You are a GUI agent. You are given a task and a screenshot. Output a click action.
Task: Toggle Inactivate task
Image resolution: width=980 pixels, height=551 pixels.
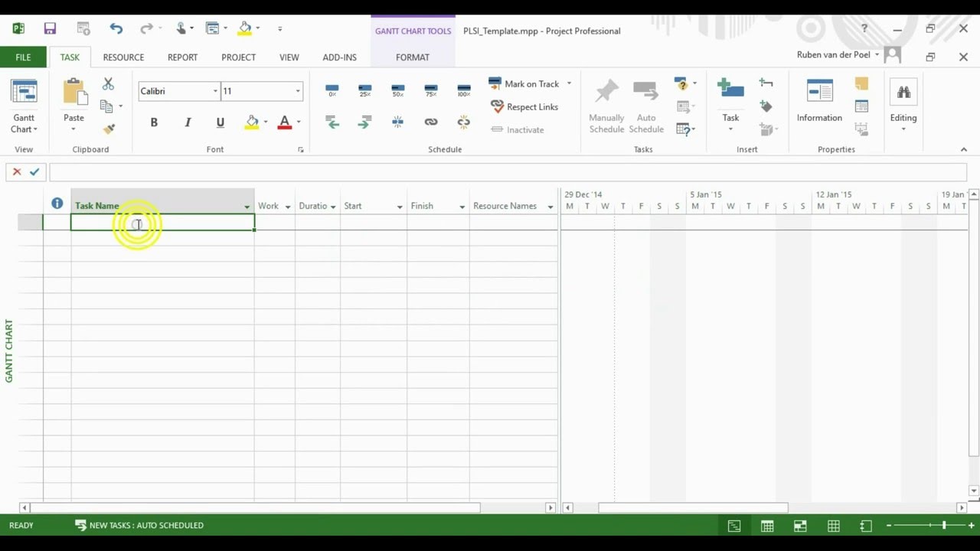[518, 130]
